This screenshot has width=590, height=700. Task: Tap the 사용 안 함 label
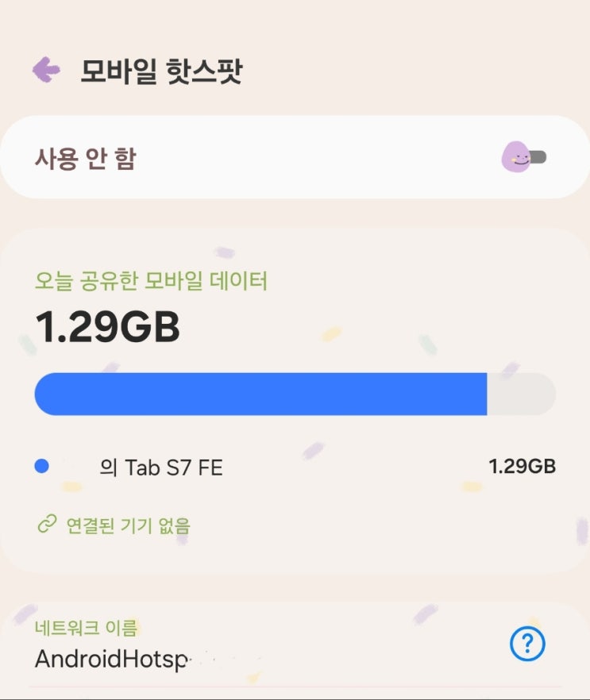click(x=85, y=158)
